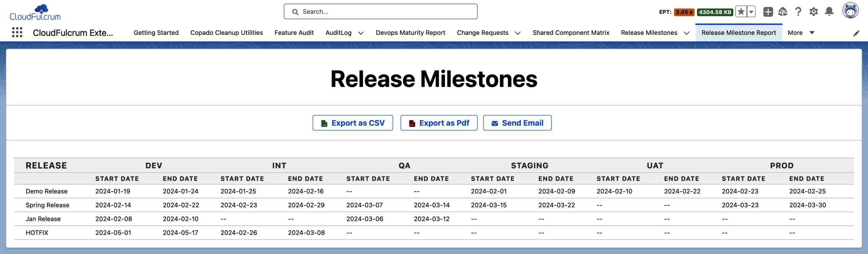
Task: Open the Change Requests tab
Action: [x=482, y=33]
